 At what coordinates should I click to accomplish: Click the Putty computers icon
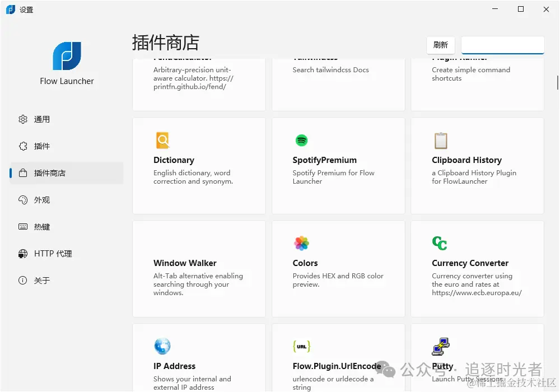pos(441,346)
